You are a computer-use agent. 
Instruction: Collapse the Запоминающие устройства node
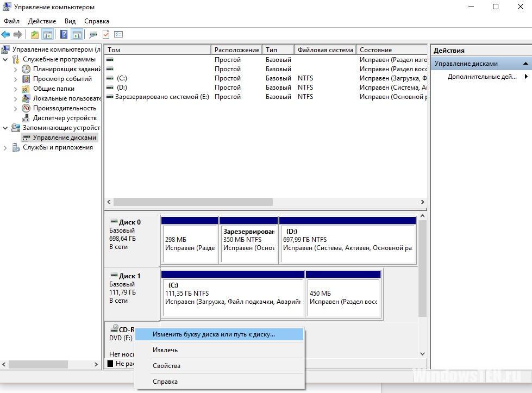[5, 128]
